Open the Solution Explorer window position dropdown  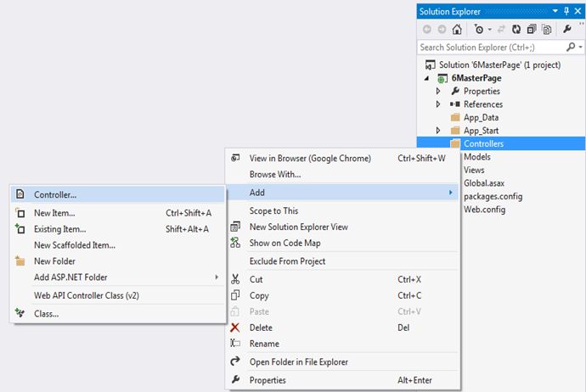click(555, 11)
